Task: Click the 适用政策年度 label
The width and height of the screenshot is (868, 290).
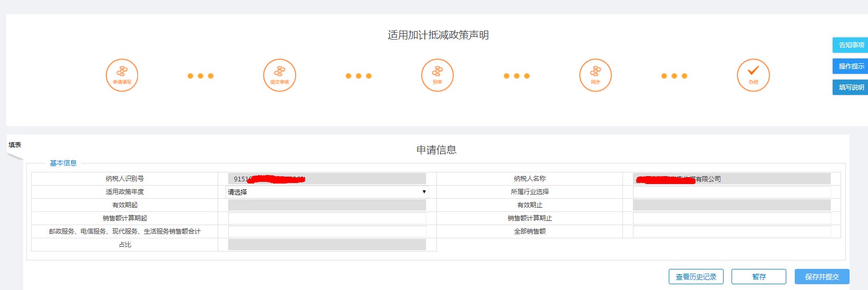Action: [x=125, y=192]
